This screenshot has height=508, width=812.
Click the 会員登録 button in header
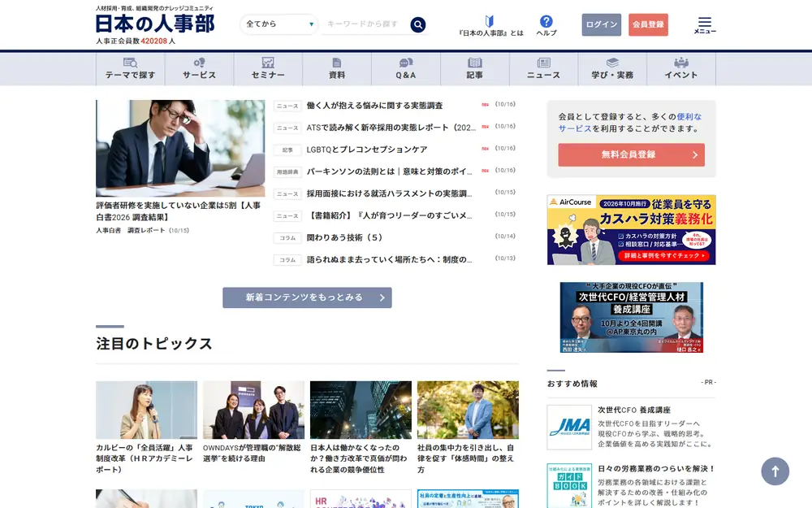click(x=648, y=25)
